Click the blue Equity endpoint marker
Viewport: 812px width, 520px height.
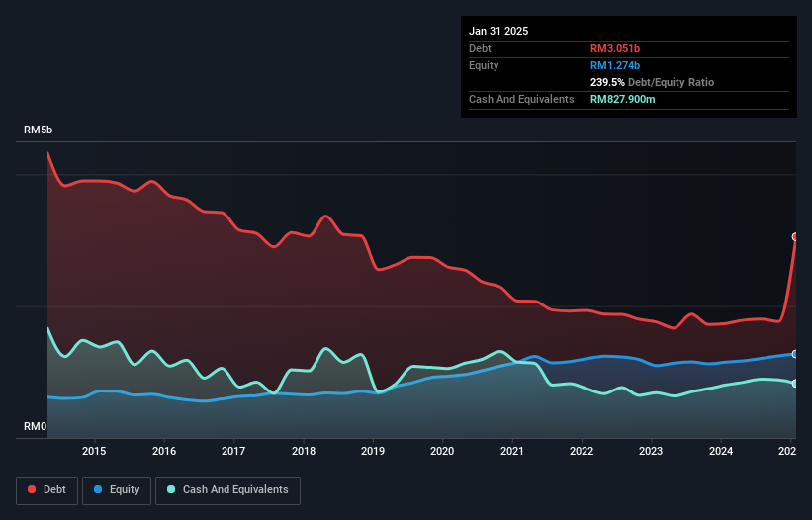[795, 354]
